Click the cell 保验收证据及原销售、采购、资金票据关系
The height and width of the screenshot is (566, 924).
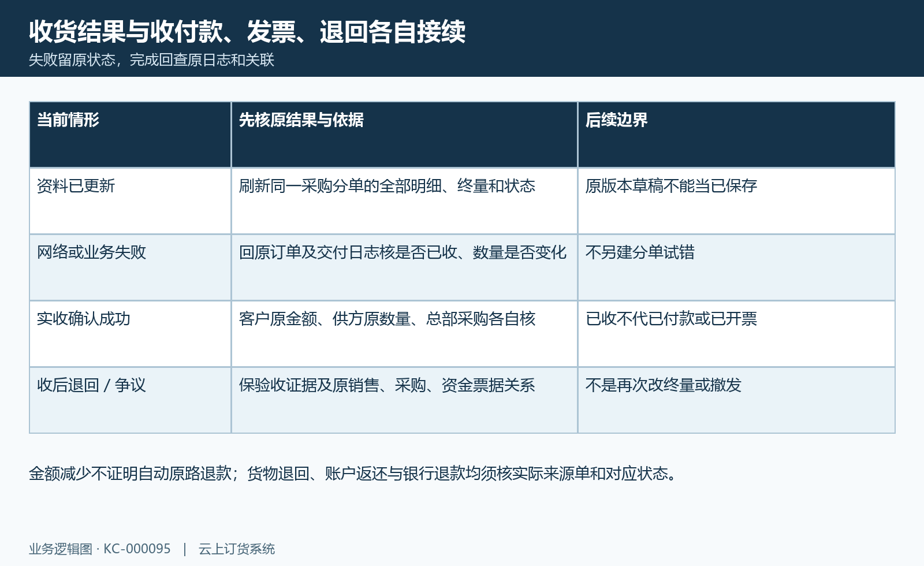[x=404, y=400]
